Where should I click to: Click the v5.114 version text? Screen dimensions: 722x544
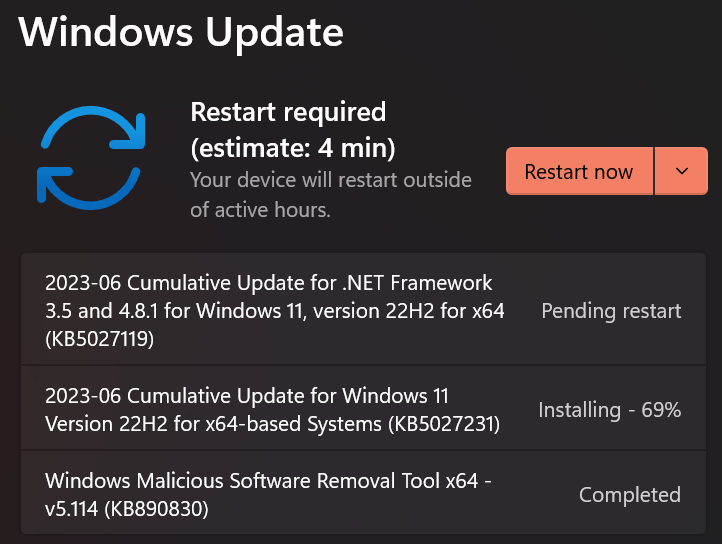click(73, 509)
